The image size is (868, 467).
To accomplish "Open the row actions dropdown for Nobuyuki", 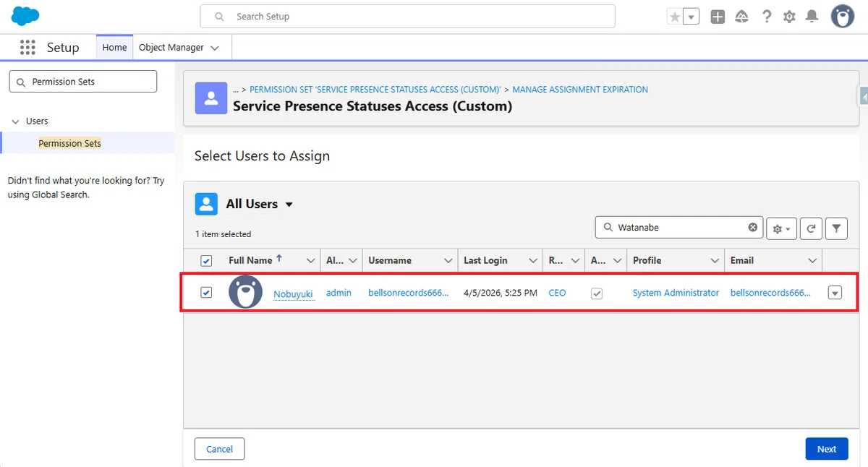I will click(835, 293).
